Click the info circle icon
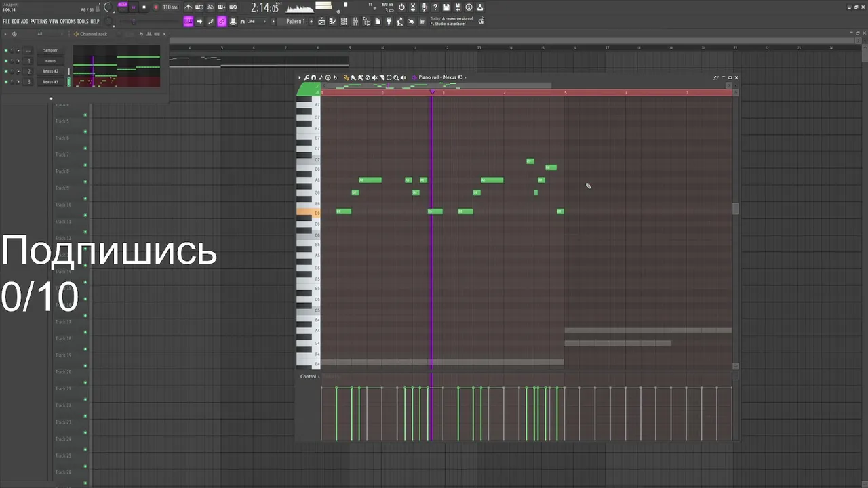This screenshot has width=868, height=488. click(x=469, y=7)
